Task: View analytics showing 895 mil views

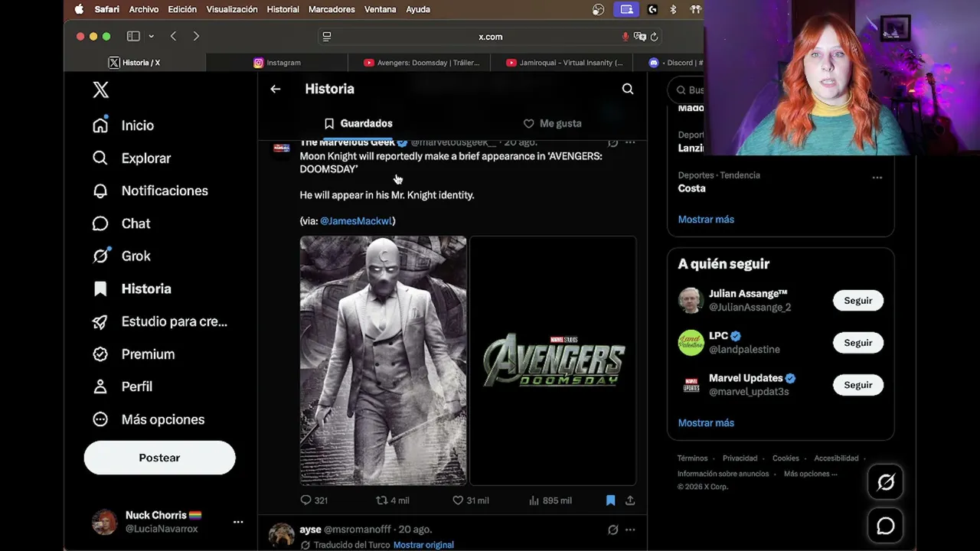Action: click(550, 500)
